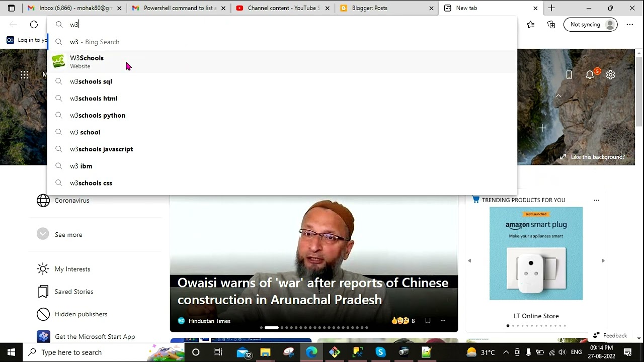Open Coronavirus in the sidebar
Viewport: 644px width, 362px height.
[63, 201]
